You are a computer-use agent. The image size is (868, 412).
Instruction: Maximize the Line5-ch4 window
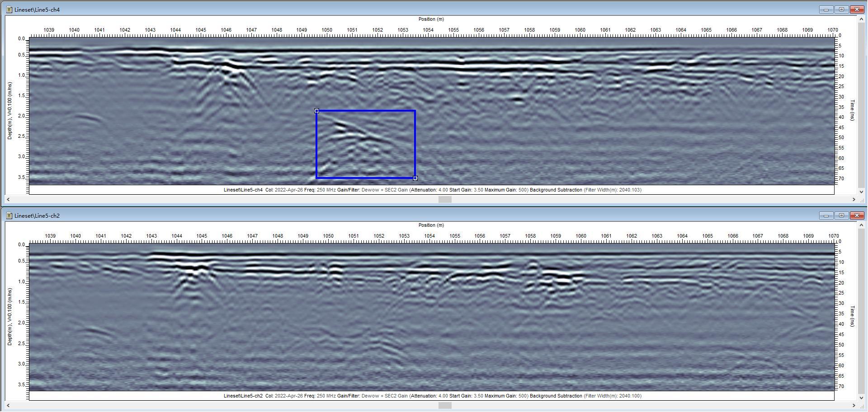click(841, 9)
